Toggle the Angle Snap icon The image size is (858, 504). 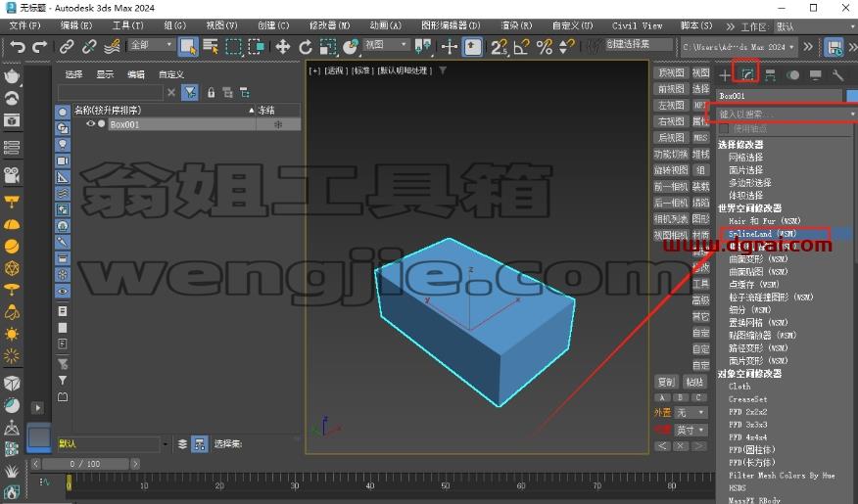[x=521, y=47]
